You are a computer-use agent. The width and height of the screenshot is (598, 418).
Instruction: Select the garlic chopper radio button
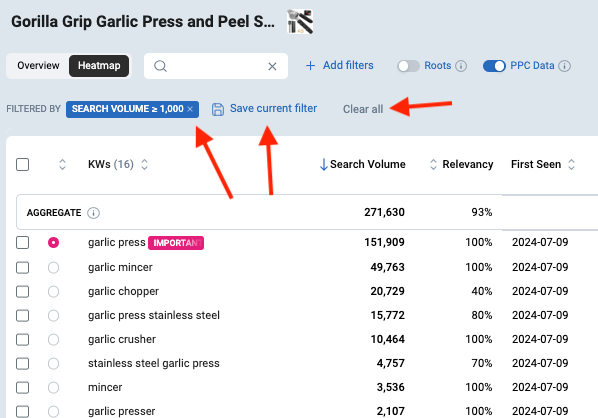point(53,292)
